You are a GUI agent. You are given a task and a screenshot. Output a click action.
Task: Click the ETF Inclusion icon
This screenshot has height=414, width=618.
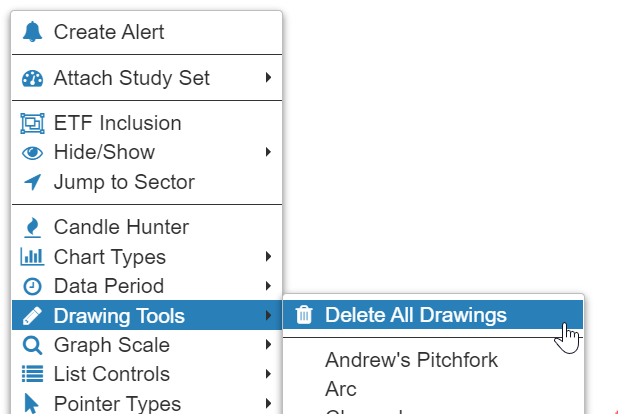pos(33,124)
